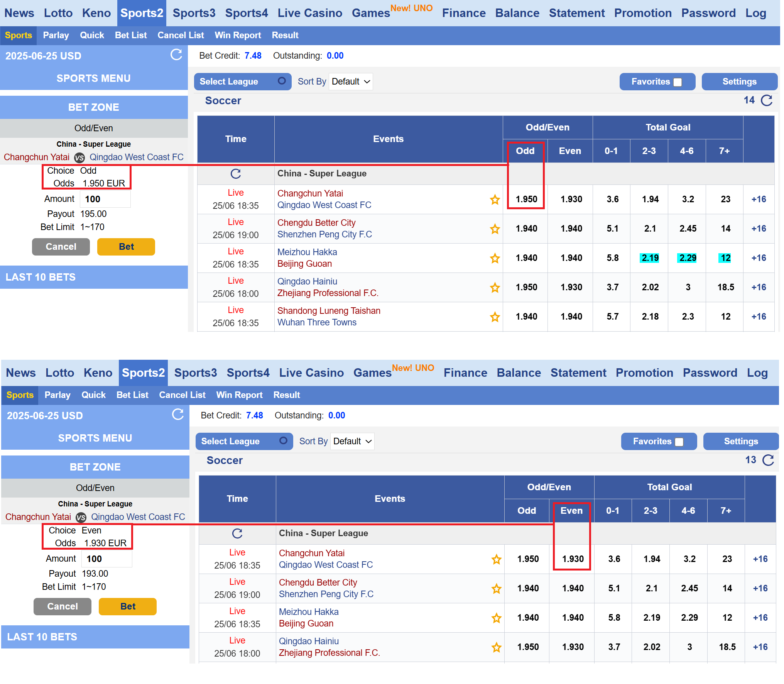Click Zhejiang Professional F.C. in bottom table
This screenshot has height=684, width=784.
point(329,653)
